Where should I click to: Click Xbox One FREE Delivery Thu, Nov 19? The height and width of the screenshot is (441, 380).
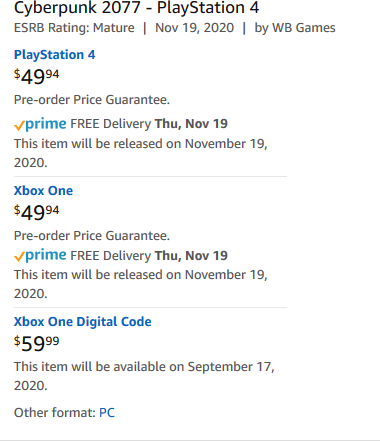point(149,256)
